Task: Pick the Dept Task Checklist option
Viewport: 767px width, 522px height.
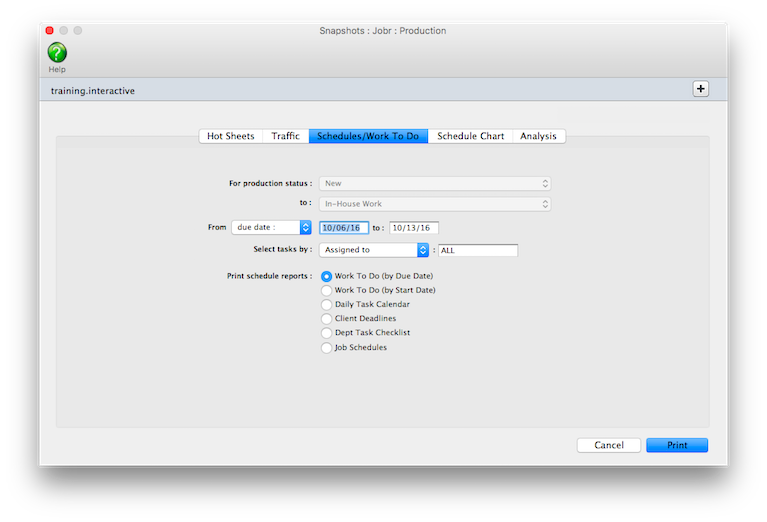Action: click(x=327, y=333)
